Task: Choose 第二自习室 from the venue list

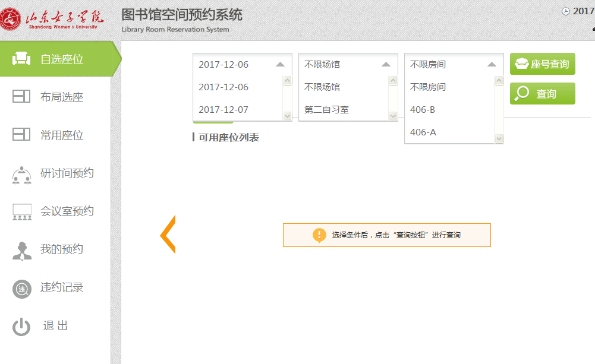Action: 326,110
